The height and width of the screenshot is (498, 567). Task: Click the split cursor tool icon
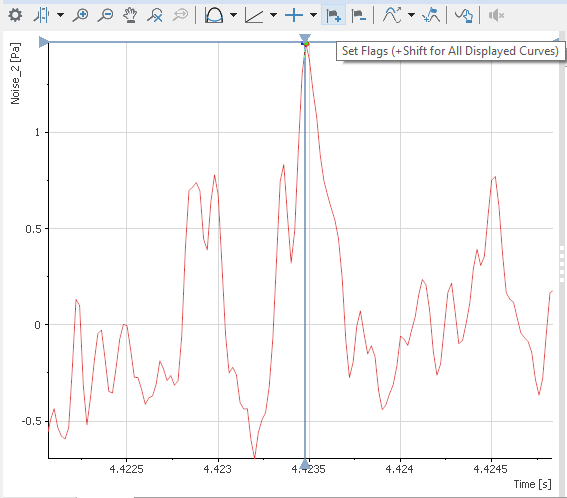[x=41, y=15]
